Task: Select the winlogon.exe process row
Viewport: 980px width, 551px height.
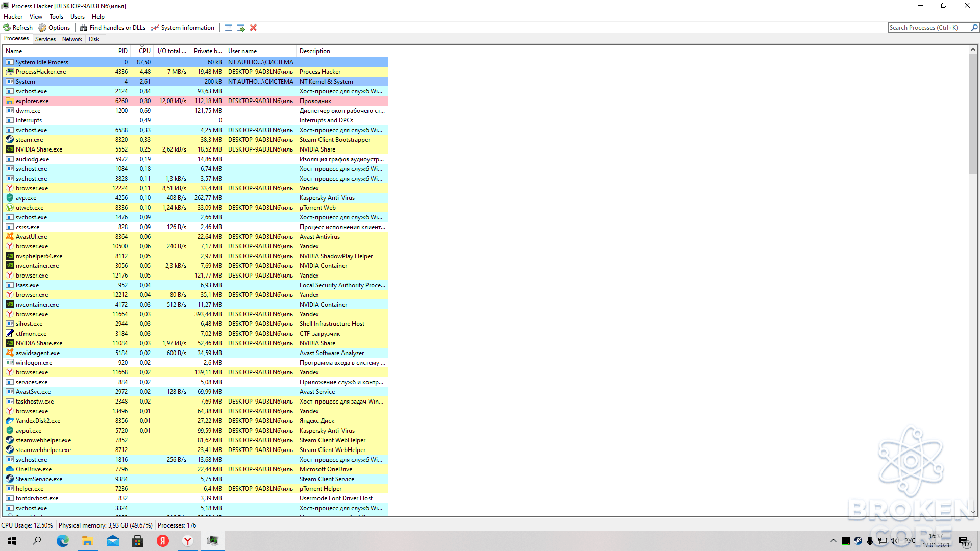Action: (195, 362)
